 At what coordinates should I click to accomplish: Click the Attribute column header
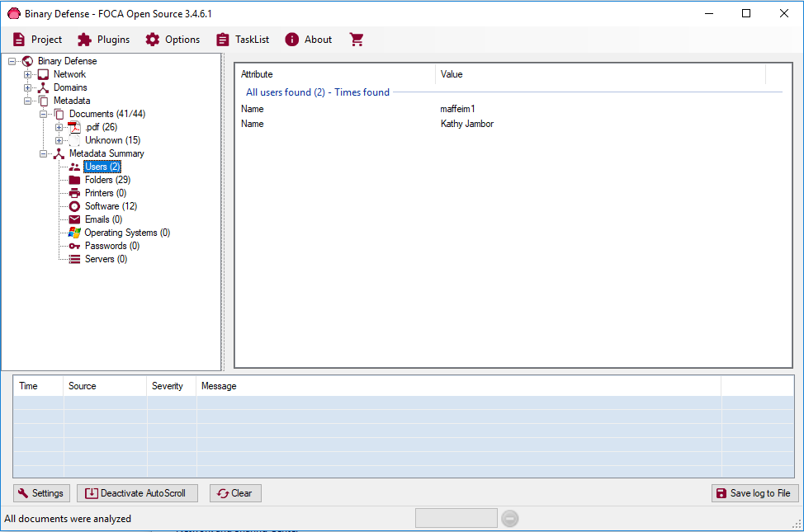click(x=335, y=74)
